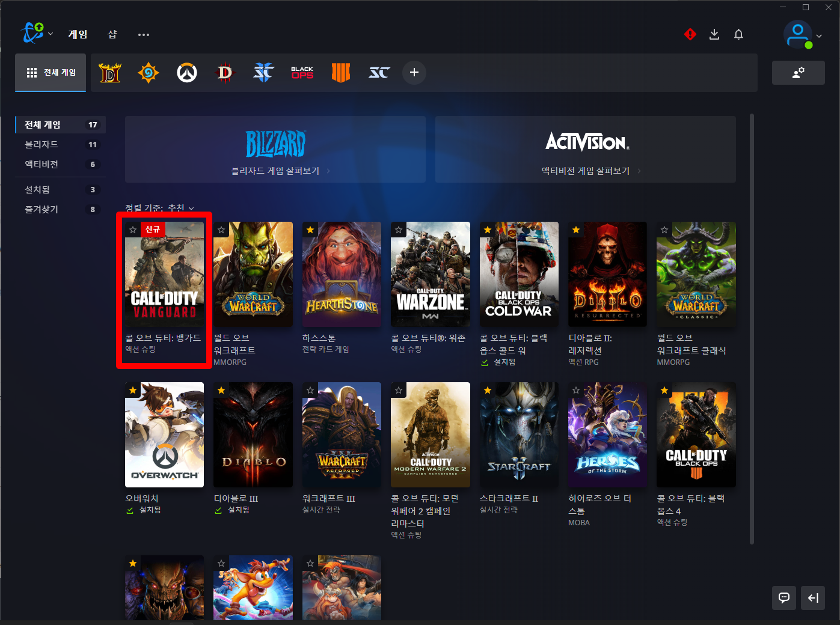Open the 오버워치 title link
The width and height of the screenshot is (840, 625).
coord(142,498)
